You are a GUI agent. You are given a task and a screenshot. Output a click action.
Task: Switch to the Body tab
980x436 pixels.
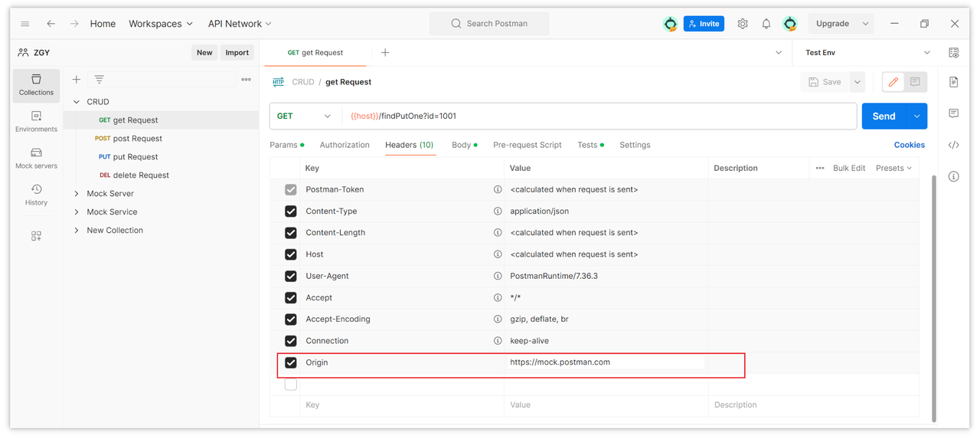[464, 145]
